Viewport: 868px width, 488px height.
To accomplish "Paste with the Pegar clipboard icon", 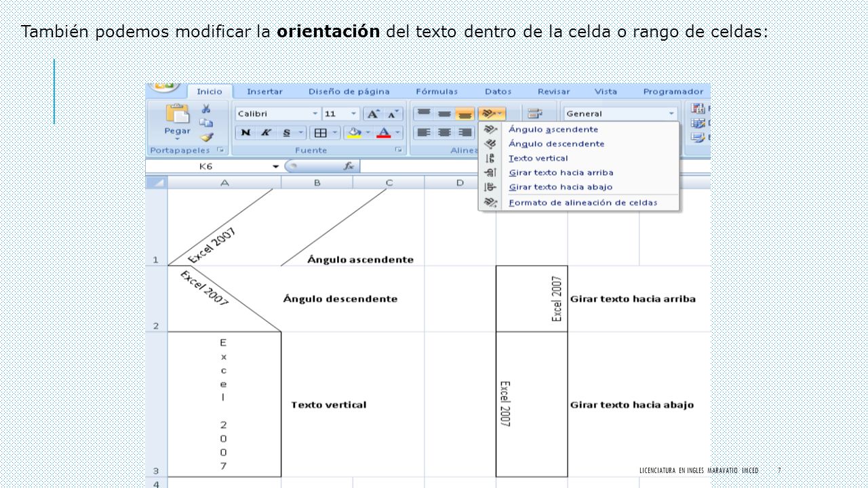I will [177, 113].
